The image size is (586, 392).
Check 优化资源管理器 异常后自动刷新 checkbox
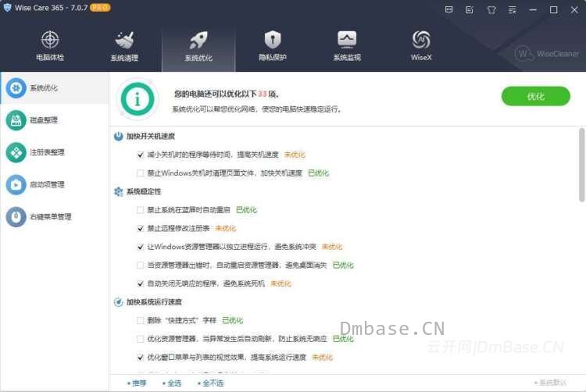pyautogui.click(x=140, y=339)
